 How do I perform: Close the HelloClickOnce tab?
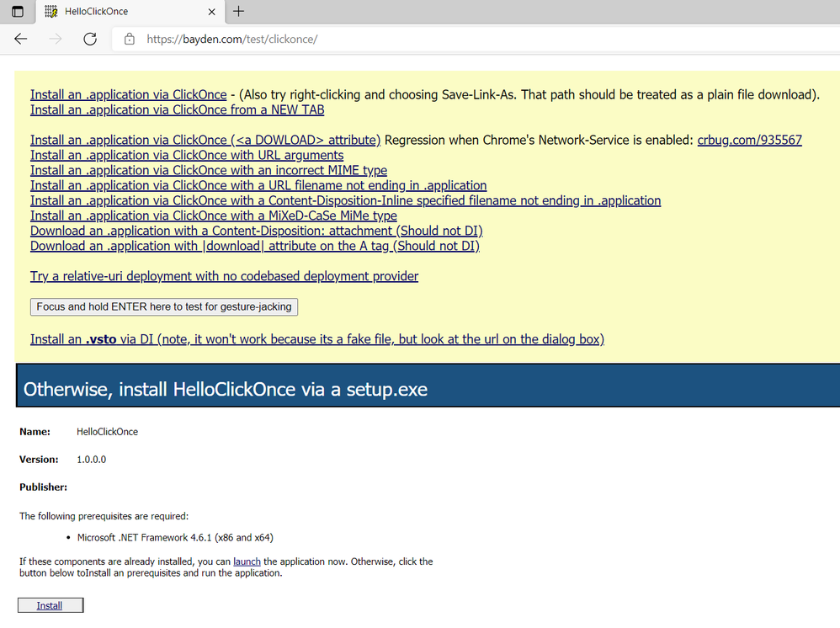(211, 11)
